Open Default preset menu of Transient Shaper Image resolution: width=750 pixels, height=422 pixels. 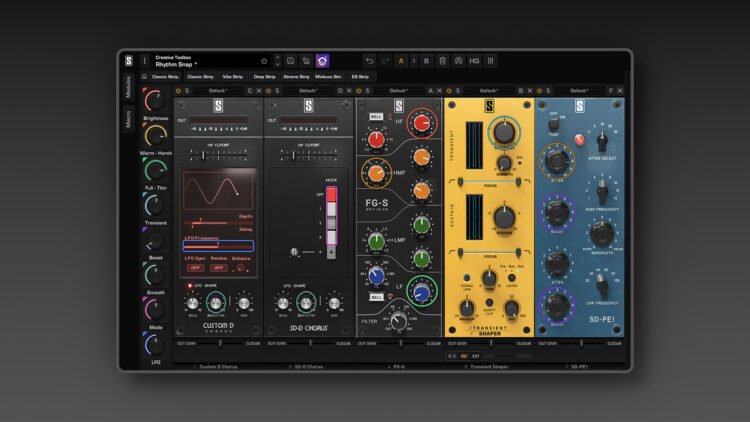488,90
